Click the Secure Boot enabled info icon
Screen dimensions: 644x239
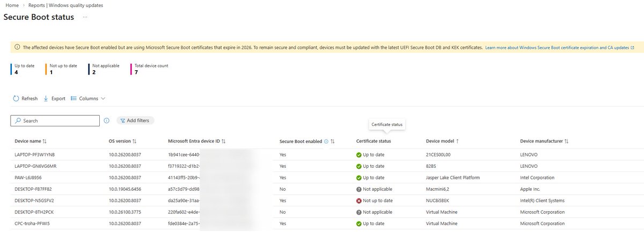(326, 141)
